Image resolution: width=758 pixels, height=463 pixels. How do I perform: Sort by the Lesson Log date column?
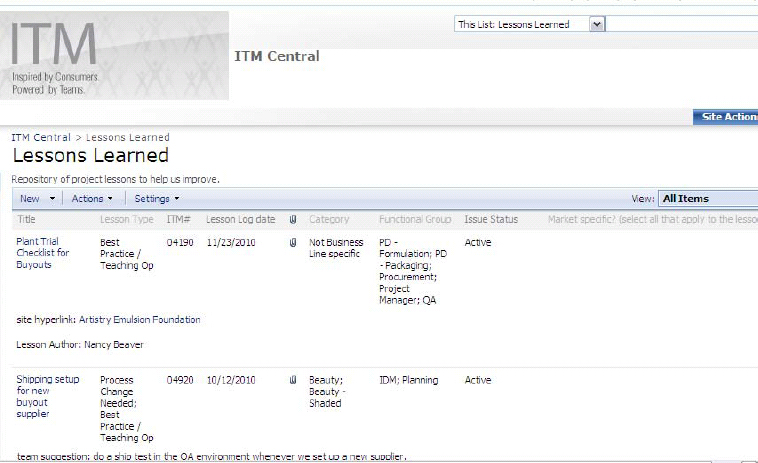click(240, 219)
